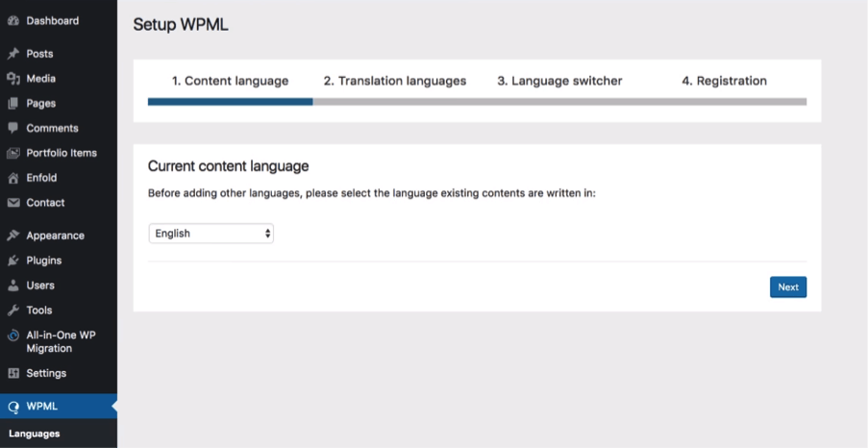The width and height of the screenshot is (868, 448).
Task: Go to Media section
Action: coord(41,79)
